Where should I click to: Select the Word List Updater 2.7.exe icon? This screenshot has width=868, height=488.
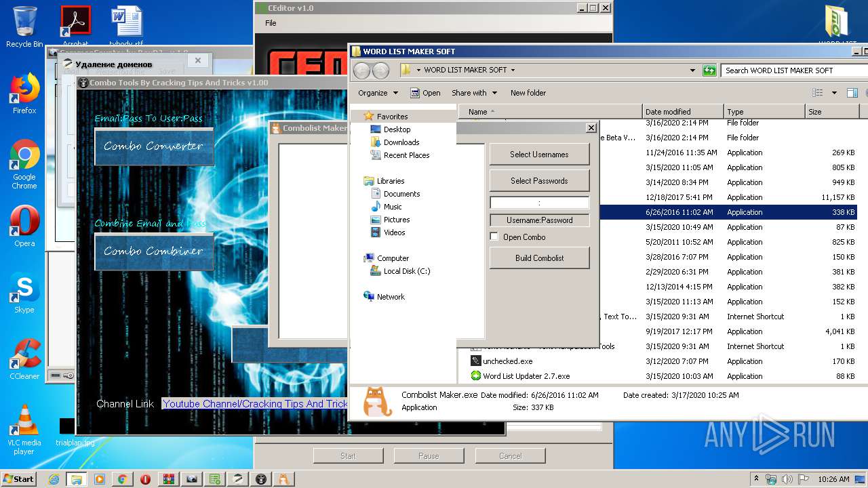(476, 376)
